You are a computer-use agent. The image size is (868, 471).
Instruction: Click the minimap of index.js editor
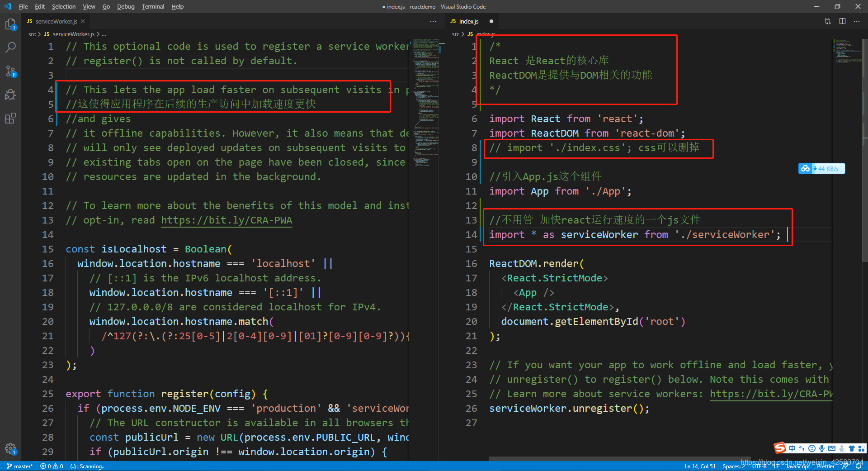click(x=847, y=51)
